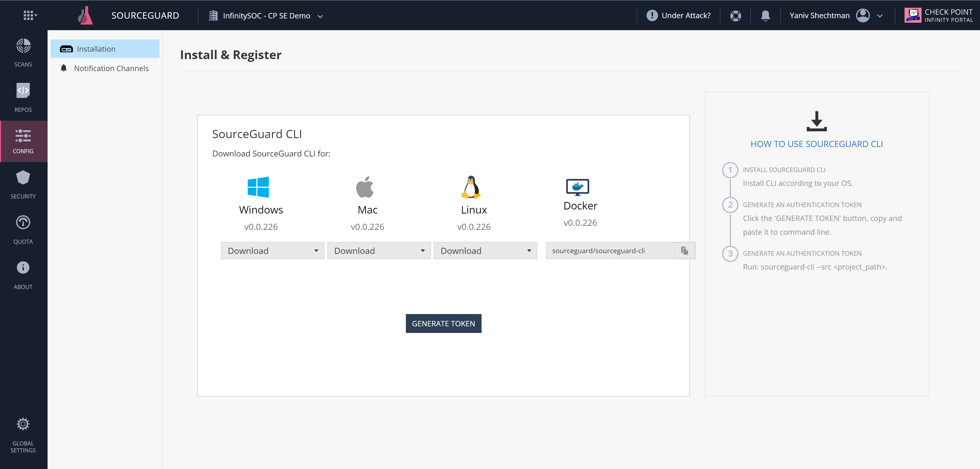The image size is (980, 469).
Task: Open the Quota section
Action: [23, 230]
